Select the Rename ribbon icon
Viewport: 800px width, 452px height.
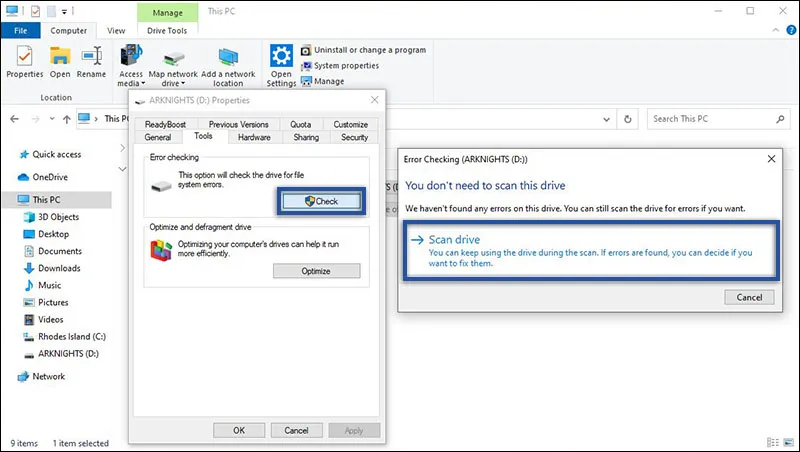[x=91, y=62]
